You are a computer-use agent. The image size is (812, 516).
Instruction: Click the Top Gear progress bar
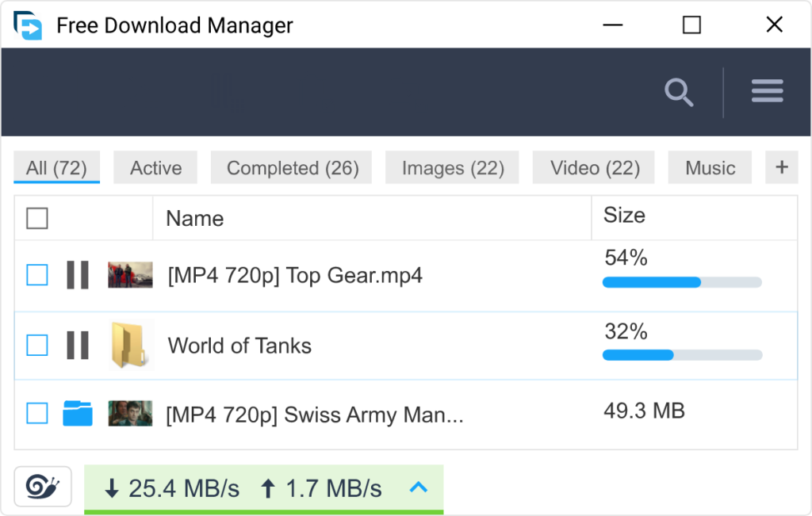click(680, 282)
